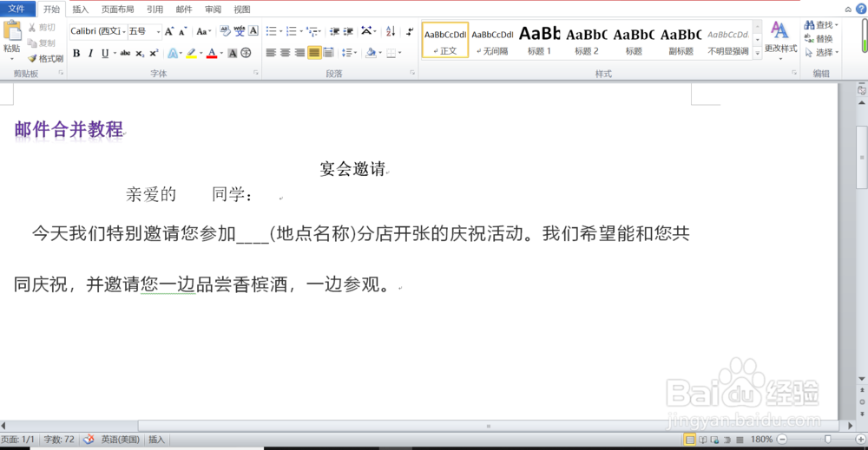Image resolution: width=868 pixels, height=450 pixels.
Task: Click the Character Border icon
Action: [x=253, y=31]
